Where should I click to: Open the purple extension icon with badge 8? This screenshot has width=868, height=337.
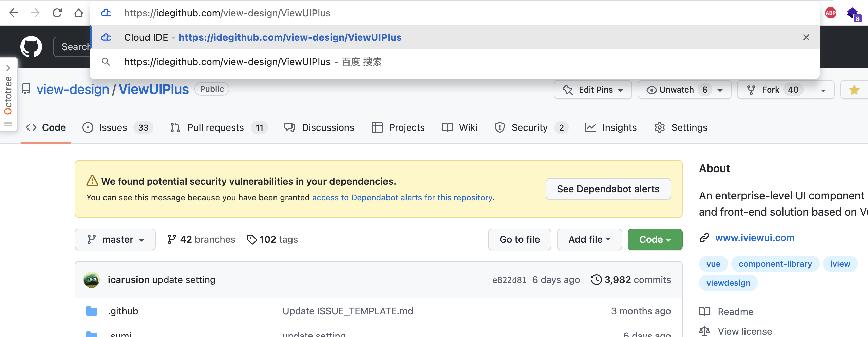[x=853, y=14]
